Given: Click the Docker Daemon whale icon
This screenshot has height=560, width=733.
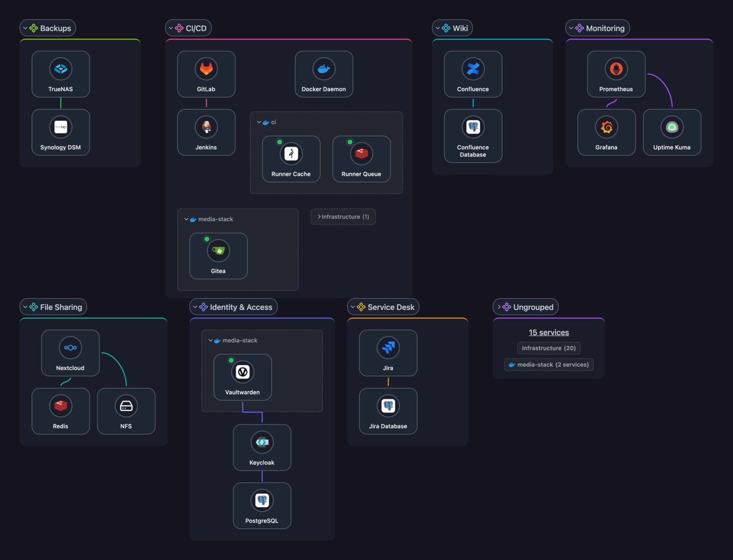Looking at the screenshot, I should 324,69.
